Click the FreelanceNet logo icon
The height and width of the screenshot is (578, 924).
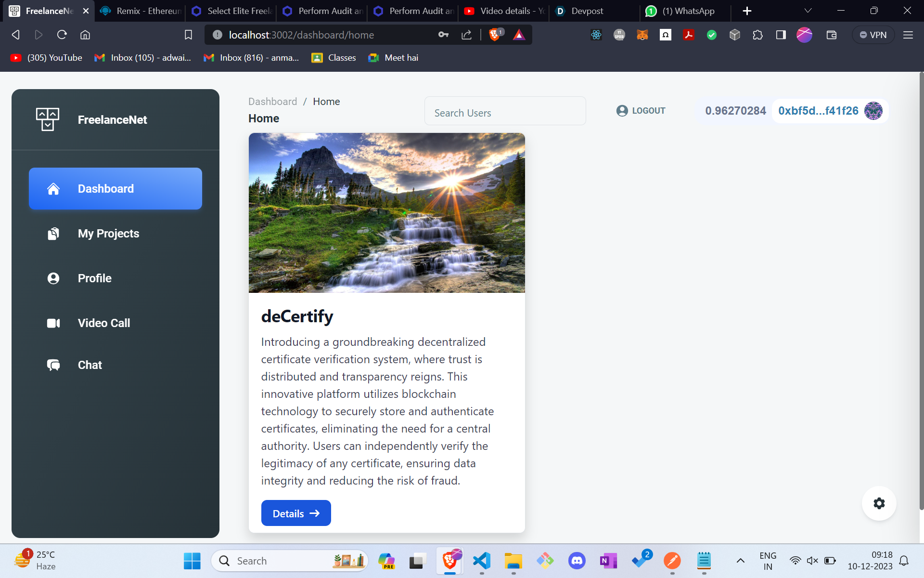[x=48, y=119]
